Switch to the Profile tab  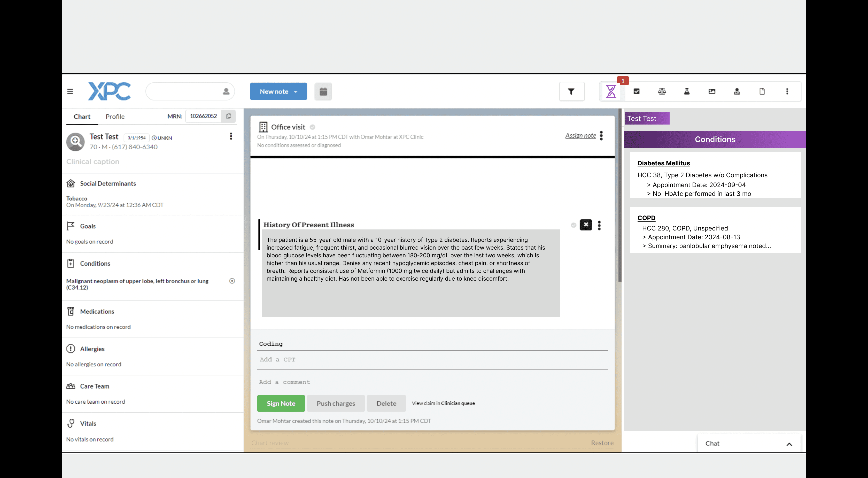[115, 117]
